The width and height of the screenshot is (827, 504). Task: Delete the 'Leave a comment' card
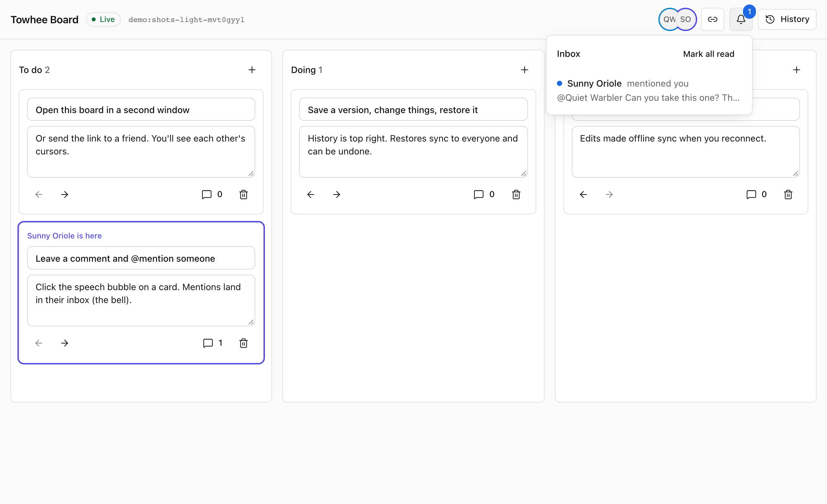244,343
